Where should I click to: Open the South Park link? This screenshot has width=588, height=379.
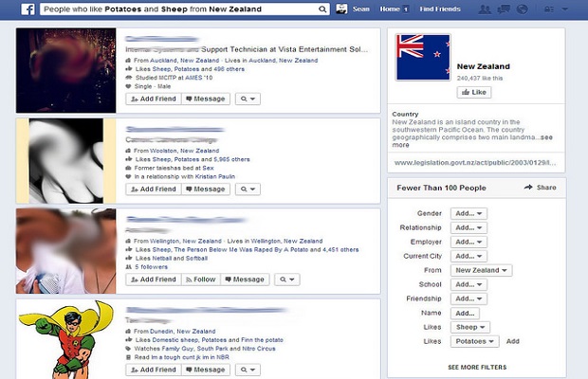(212, 349)
